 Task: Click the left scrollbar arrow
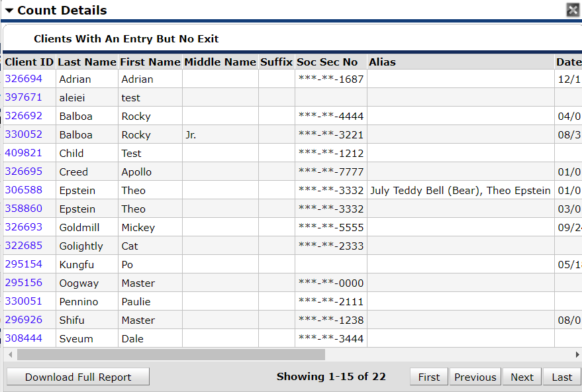click(11, 354)
